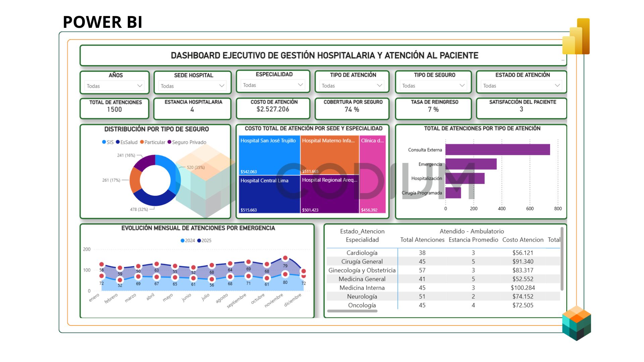Click the Hospitalización bar
Screen dimensions: 644x362
tap(465, 178)
